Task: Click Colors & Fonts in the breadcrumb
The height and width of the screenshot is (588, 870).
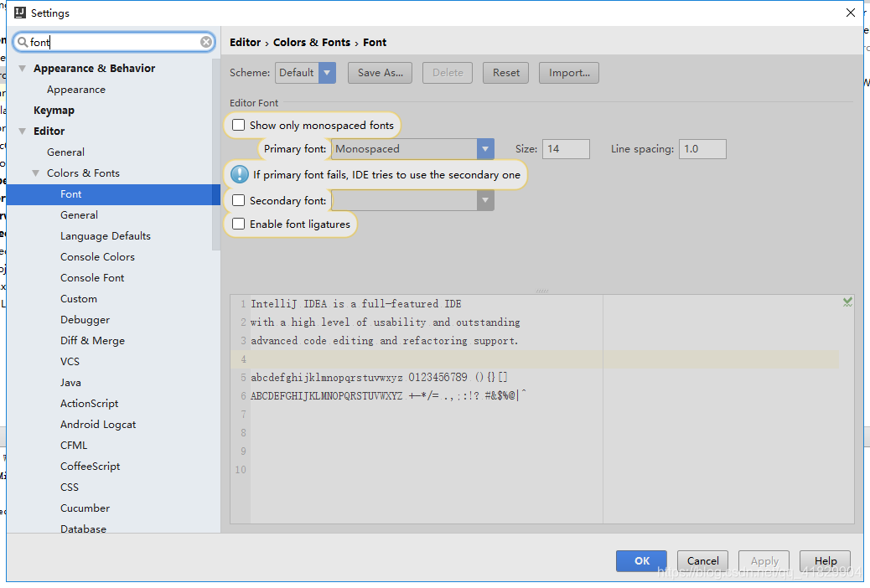Action: (x=312, y=42)
